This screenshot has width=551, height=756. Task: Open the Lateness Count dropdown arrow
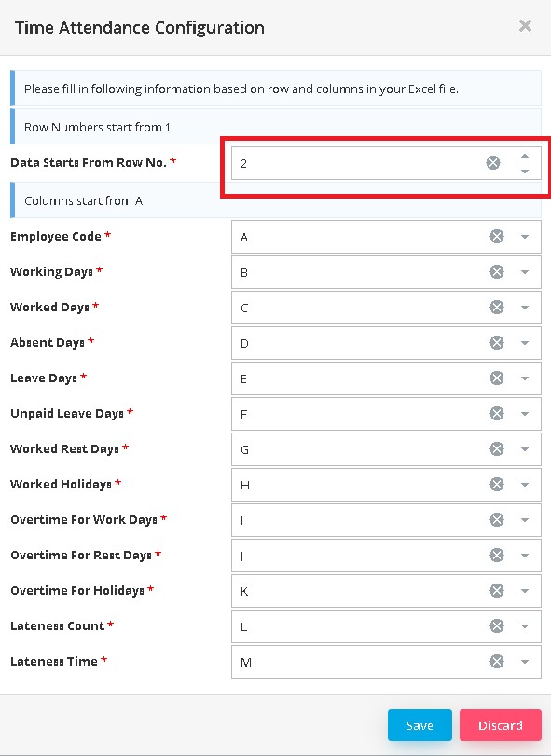coord(525,626)
